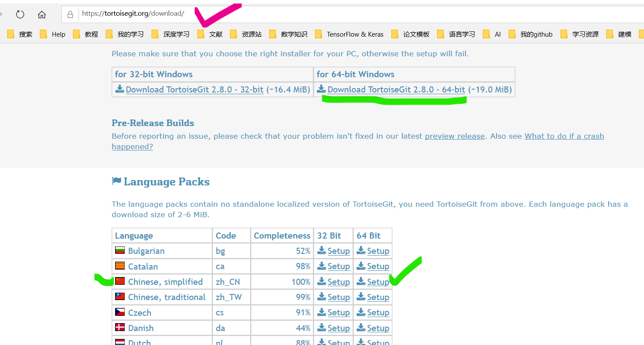644x345 pixels.
Task: Open the preview release link
Action: click(455, 136)
